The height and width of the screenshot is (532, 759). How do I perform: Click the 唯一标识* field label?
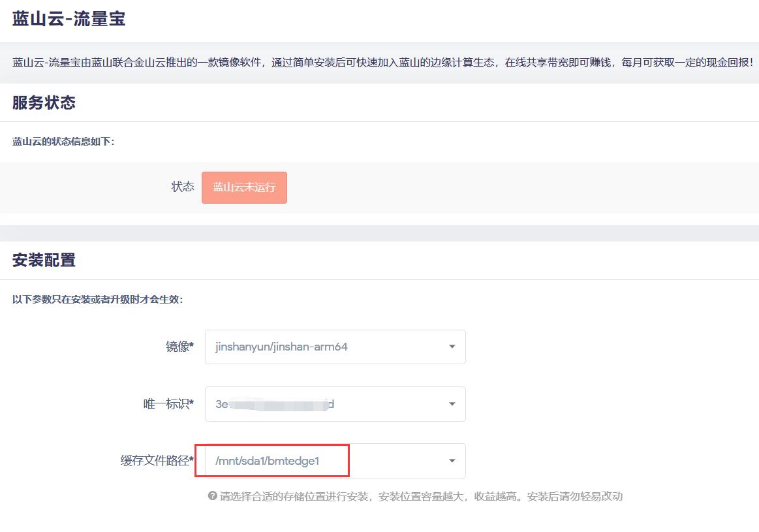(x=168, y=403)
